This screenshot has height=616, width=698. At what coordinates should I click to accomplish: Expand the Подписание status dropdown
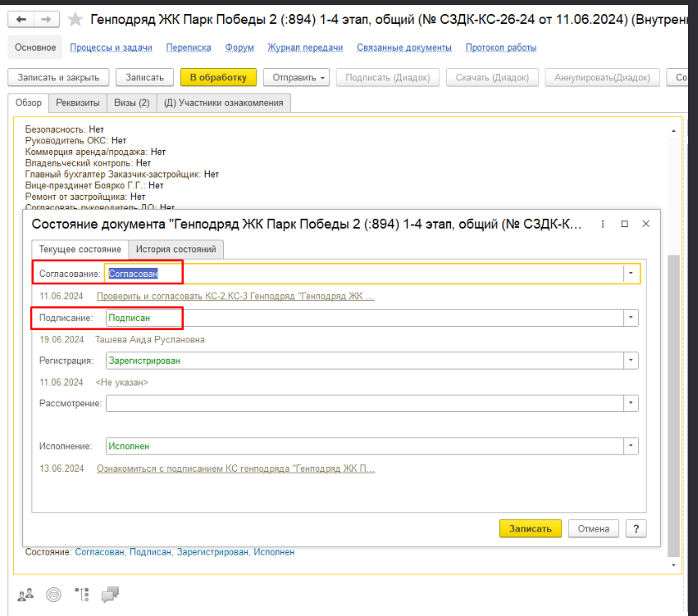632,318
